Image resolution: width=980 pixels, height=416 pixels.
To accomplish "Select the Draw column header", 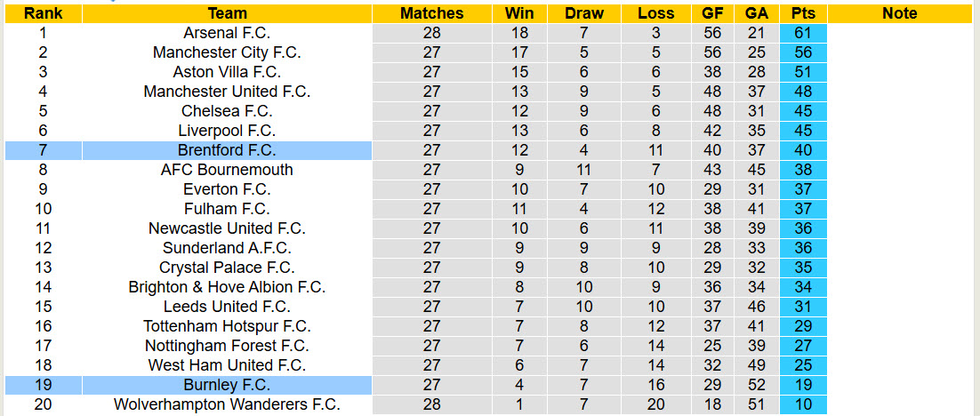I will (583, 13).
